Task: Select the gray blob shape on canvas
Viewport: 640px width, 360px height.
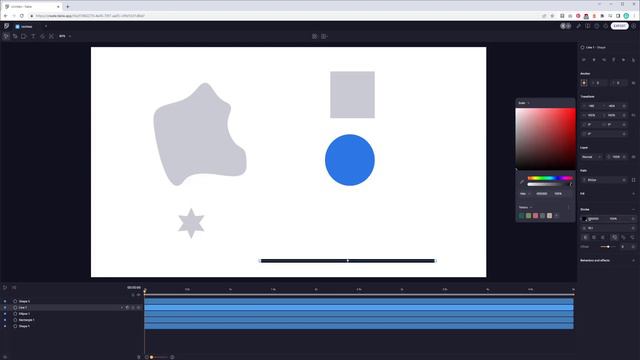Action: 199,135
